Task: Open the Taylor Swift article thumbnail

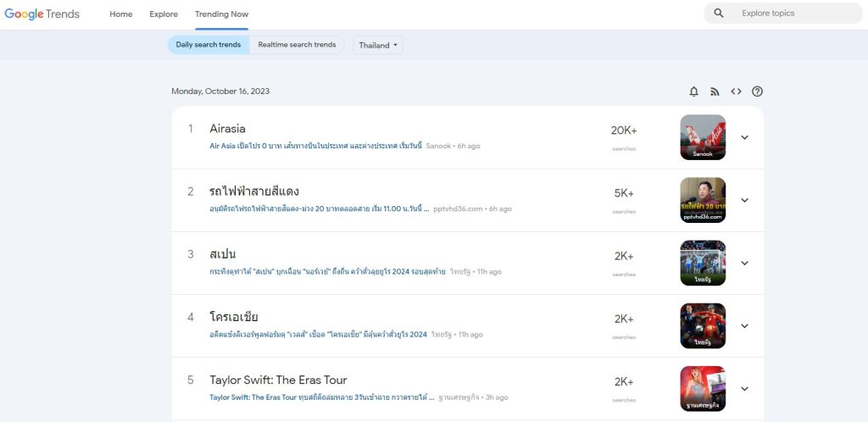Action: pyautogui.click(x=703, y=389)
